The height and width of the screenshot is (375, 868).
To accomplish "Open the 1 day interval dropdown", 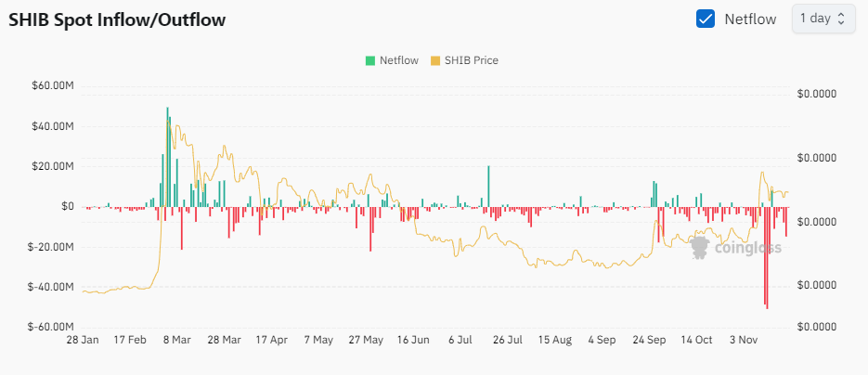I will pos(823,19).
